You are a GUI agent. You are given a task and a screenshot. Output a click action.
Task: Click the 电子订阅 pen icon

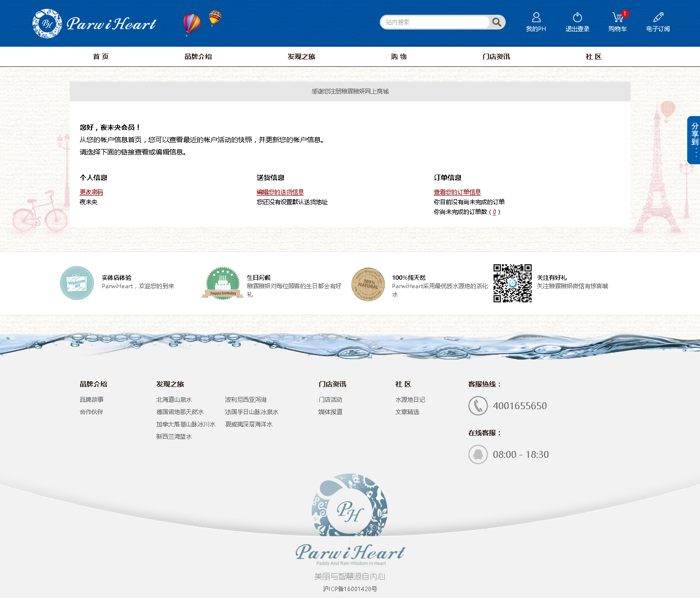[658, 18]
